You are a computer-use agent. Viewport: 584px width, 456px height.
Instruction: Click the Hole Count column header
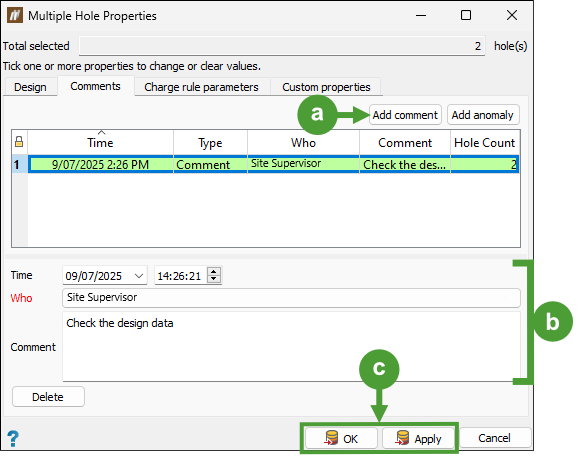pos(485,142)
